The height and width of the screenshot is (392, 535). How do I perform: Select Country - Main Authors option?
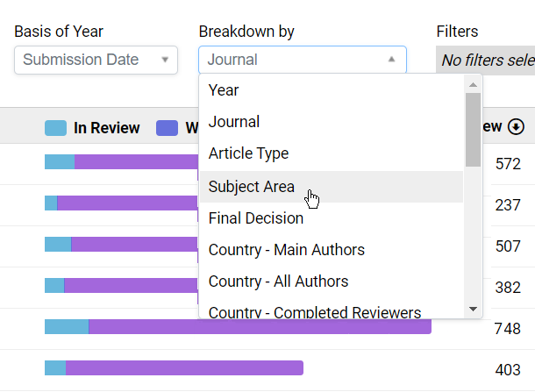[286, 250]
